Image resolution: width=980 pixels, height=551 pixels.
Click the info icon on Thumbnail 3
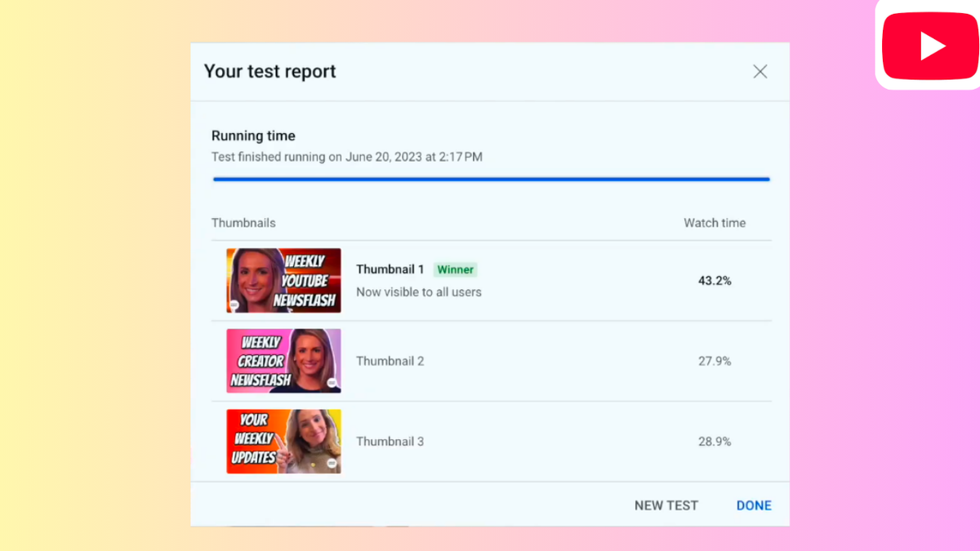tap(331, 463)
